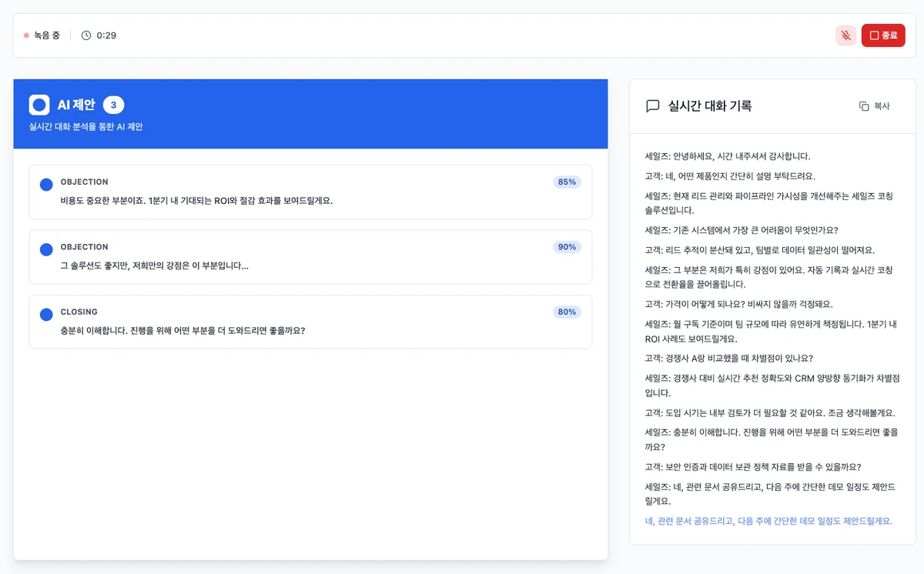Screen dimensions: 924x574
Task: Select line '고객: 경쟁사 A랑 비교했을 때 차별점'
Action: (729, 358)
